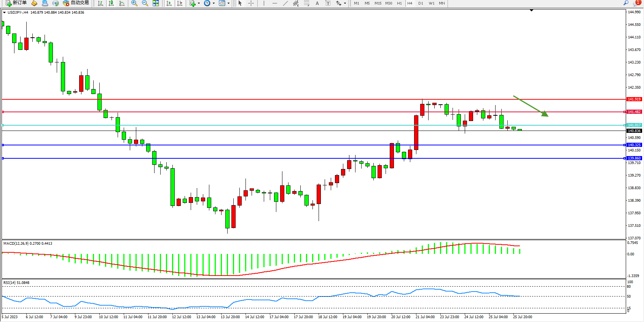Select the D1 timeframe
The height and width of the screenshot is (322, 644).
[x=421, y=3]
